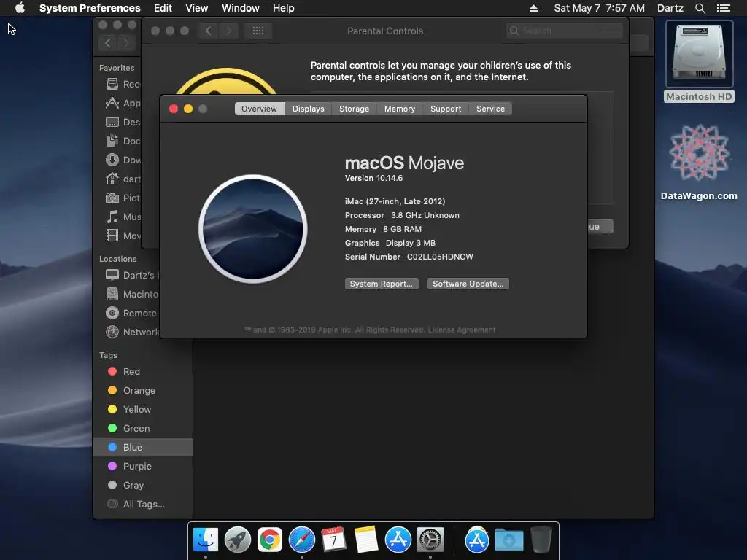Open the System Preferences app menu
The width and height of the screenshot is (747, 560).
(90, 8)
